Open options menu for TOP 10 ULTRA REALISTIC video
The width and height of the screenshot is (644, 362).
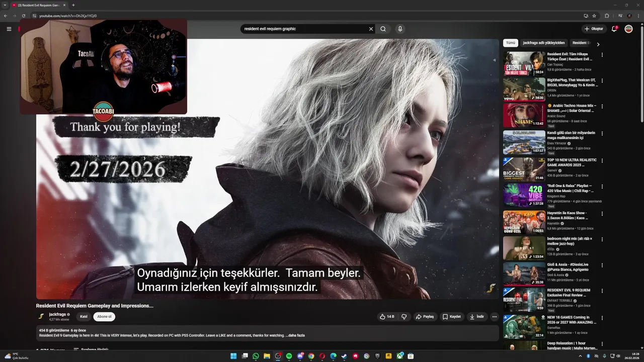point(602,161)
